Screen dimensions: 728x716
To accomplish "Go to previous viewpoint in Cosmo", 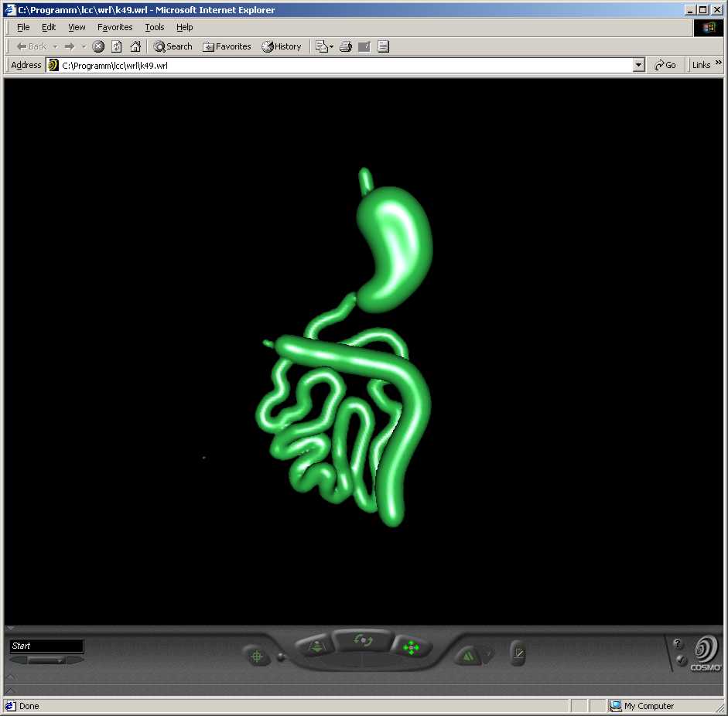I will (19, 660).
